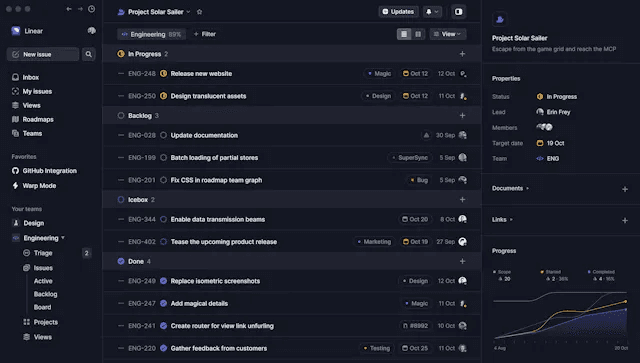
Task: Star Project Solar Sailer as favorite
Action: (x=200, y=12)
